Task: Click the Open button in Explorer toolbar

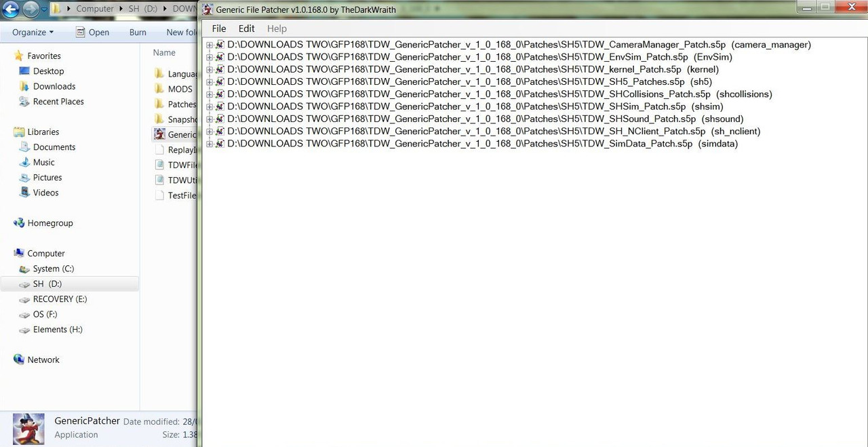Action: (x=92, y=32)
